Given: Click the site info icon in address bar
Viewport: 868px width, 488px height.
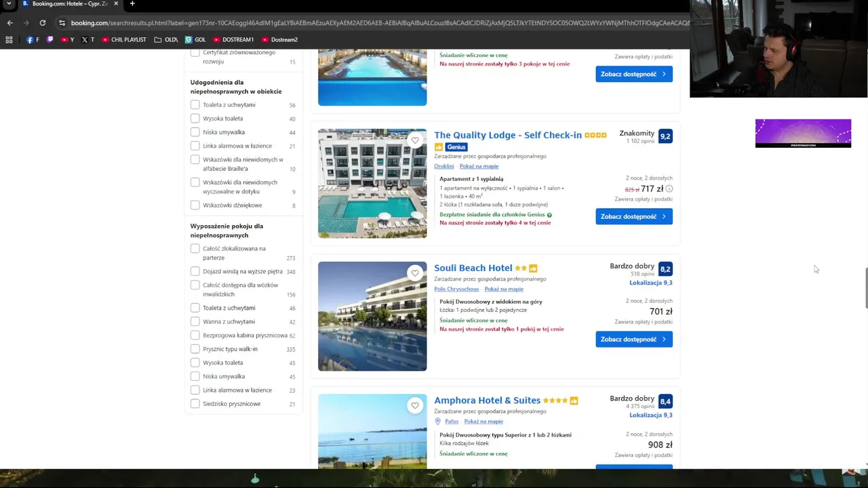Looking at the screenshot, I should 62,22.
